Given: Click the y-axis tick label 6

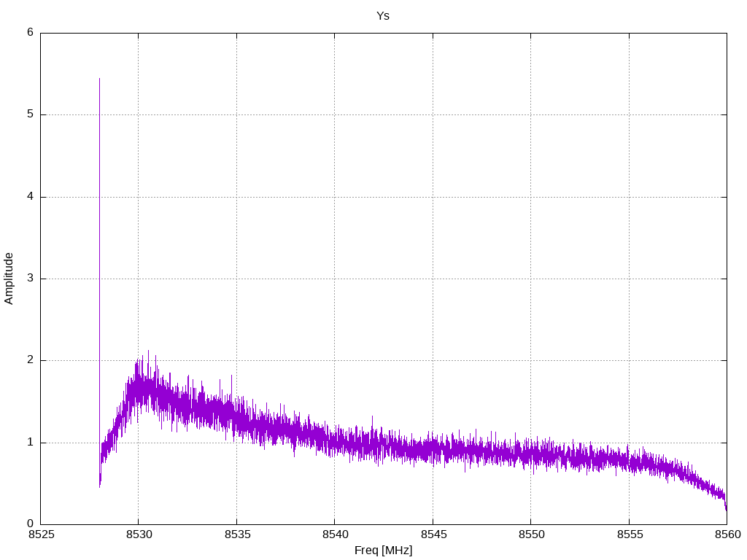Looking at the screenshot, I should point(31,32).
